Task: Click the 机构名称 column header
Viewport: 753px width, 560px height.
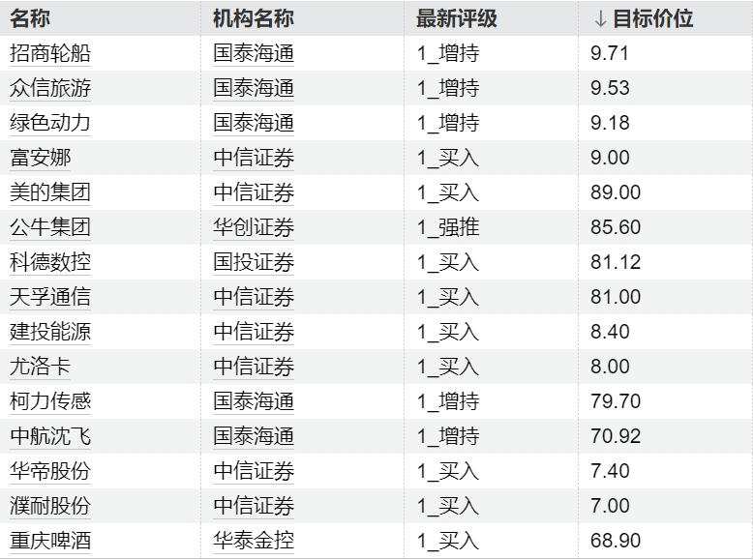Action: (254, 18)
